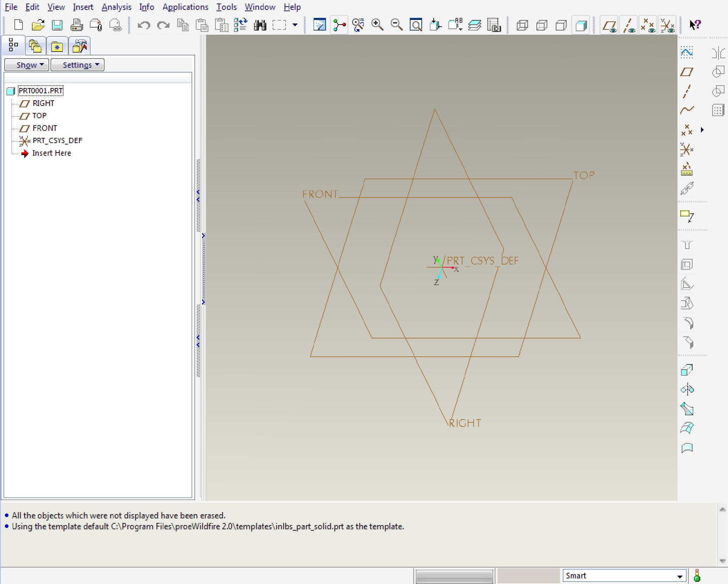Open the File menu
Viewport: 728px width, 584px height.
point(11,7)
